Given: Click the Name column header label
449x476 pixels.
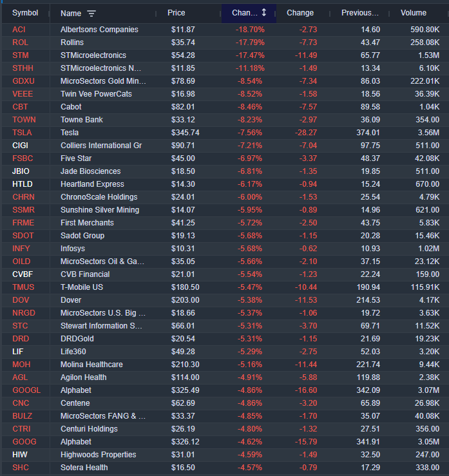Looking at the screenshot, I should (71, 14).
